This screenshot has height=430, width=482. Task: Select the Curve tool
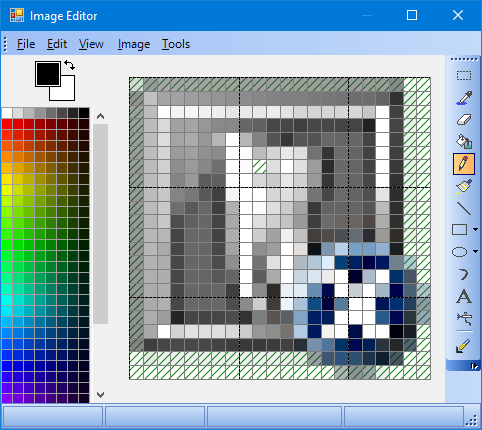pos(464,274)
